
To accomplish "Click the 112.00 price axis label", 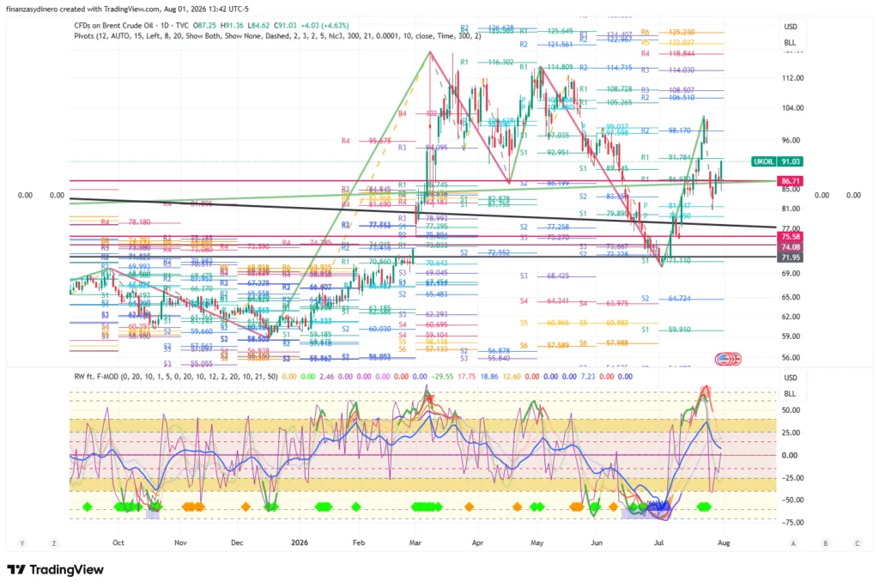I will [792, 78].
